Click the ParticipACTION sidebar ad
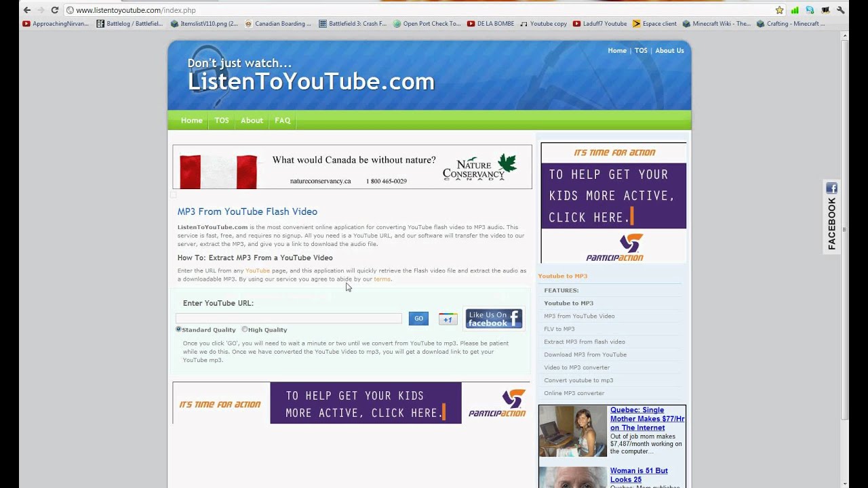Image resolution: width=868 pixels, height=488 pixels. pos(614,203)
